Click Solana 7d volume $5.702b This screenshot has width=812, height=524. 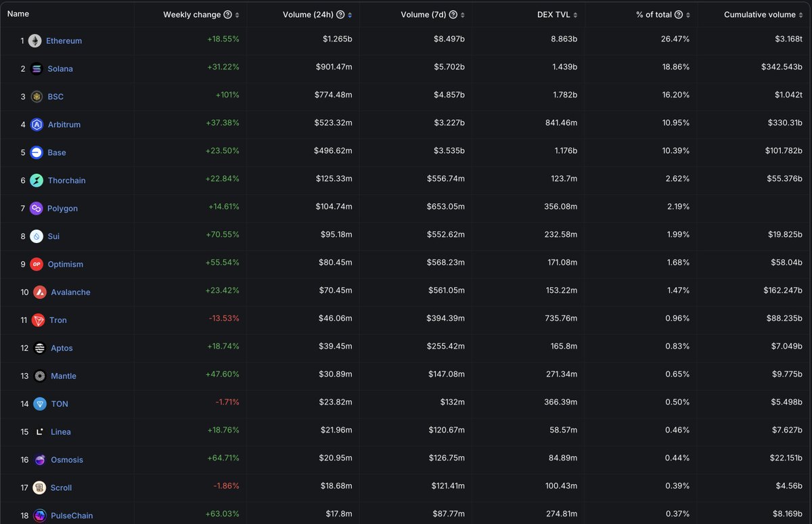pos(448,68)
